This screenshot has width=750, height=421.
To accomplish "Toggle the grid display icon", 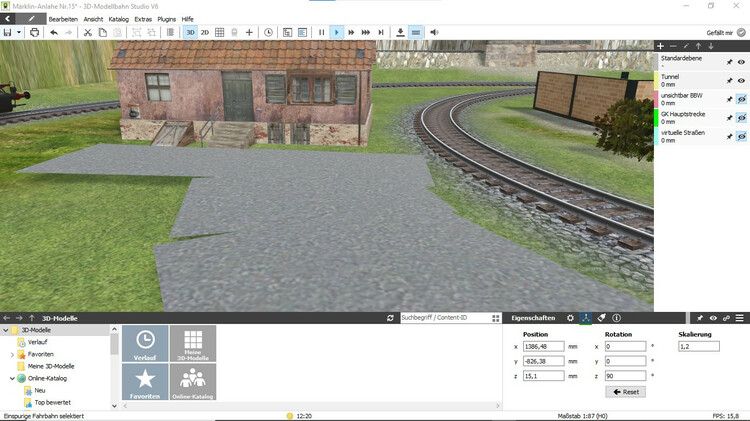I will point(220,33).
